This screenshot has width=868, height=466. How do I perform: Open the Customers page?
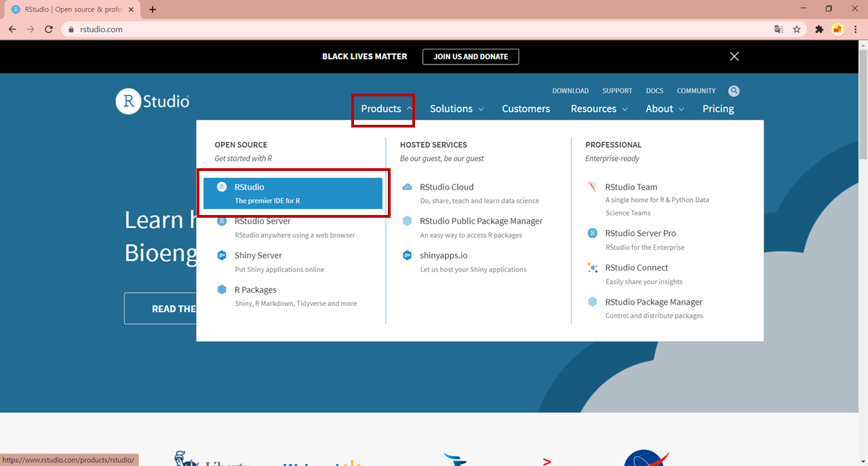click(x=526, y=109)
